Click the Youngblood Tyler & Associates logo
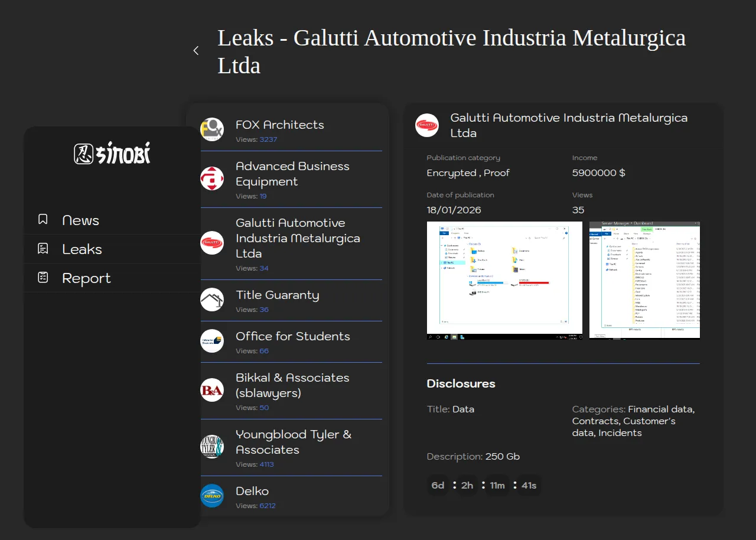 click(x=211, y=447)
